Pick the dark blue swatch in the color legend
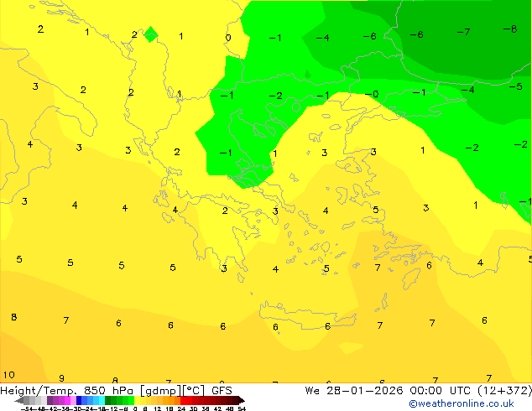532x411 pixels. click(x=79, y=400)
